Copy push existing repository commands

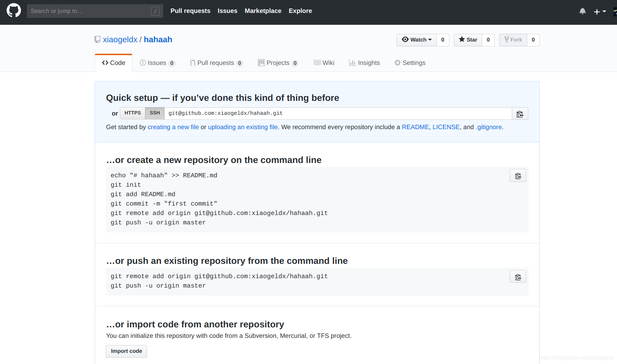click(518, 277)
